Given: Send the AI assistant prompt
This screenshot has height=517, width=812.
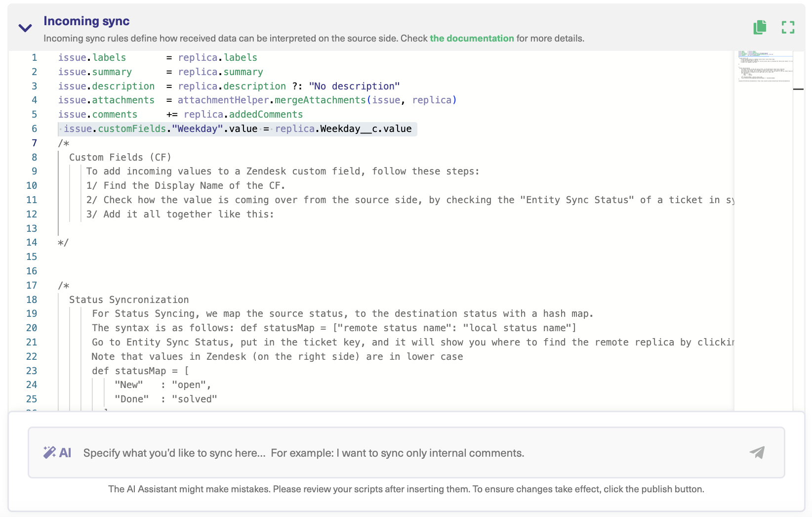Looking at the screenshot, I should pyautogui.click(x=757, y=452).
